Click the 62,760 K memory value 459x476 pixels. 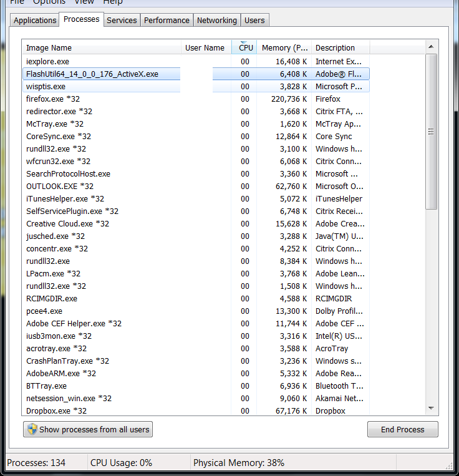tap(291, 186)
